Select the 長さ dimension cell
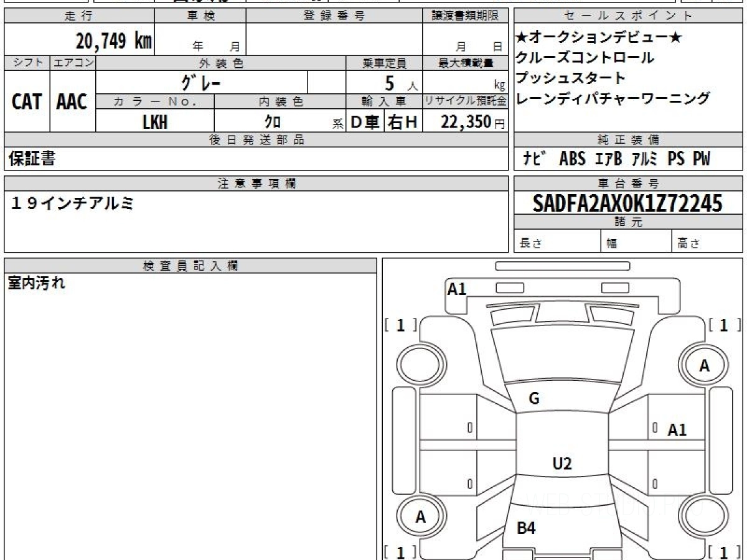The width and height of the screenshot is (747, 560). [x=557, y=241]
